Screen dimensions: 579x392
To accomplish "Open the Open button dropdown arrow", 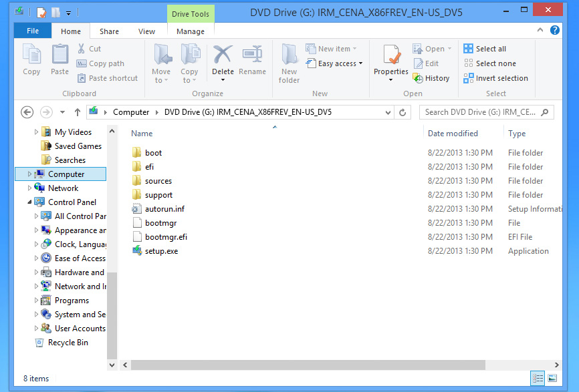I will tap(450, 49).
